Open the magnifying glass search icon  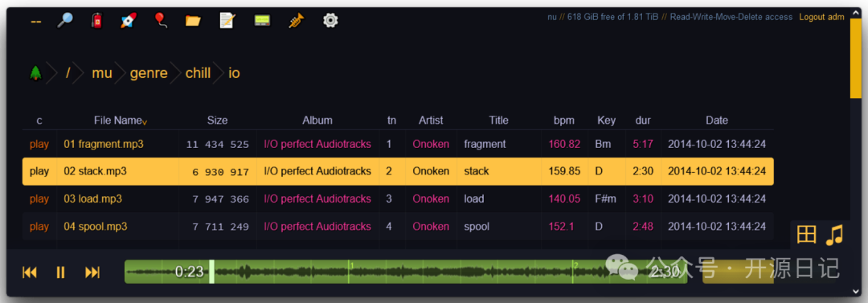click(65, 21)
